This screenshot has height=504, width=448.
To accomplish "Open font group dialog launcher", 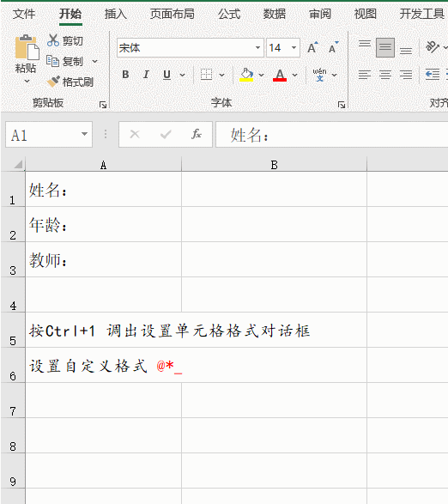I will (x=342, y=105).
